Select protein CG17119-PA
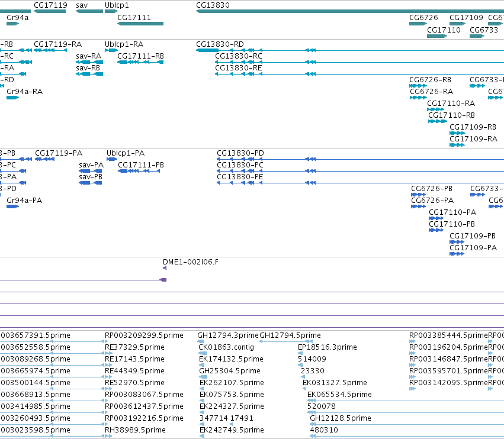The height and width of the screenshot is (439, 504). point(59,153)
